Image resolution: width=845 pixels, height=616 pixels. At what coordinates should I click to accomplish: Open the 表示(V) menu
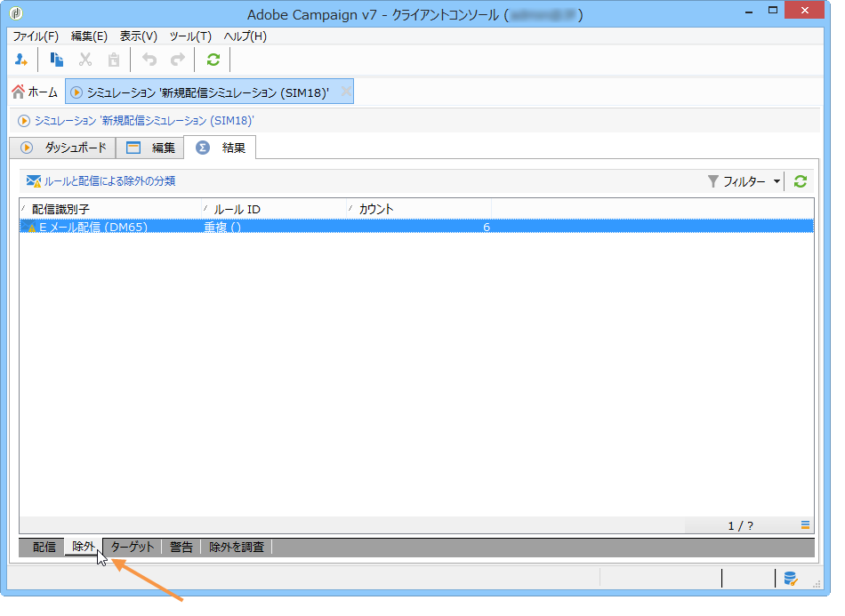tap(139, 36)
